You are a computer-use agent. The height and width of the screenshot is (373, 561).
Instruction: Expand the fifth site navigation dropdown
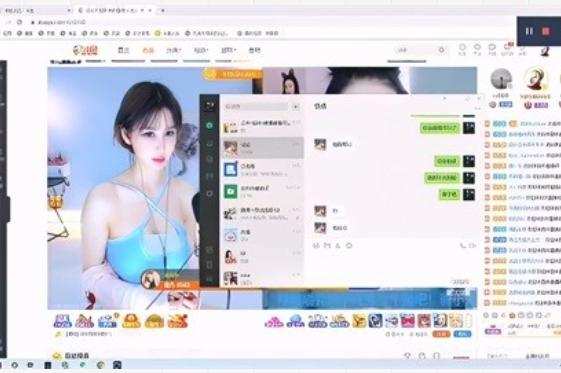228,50
